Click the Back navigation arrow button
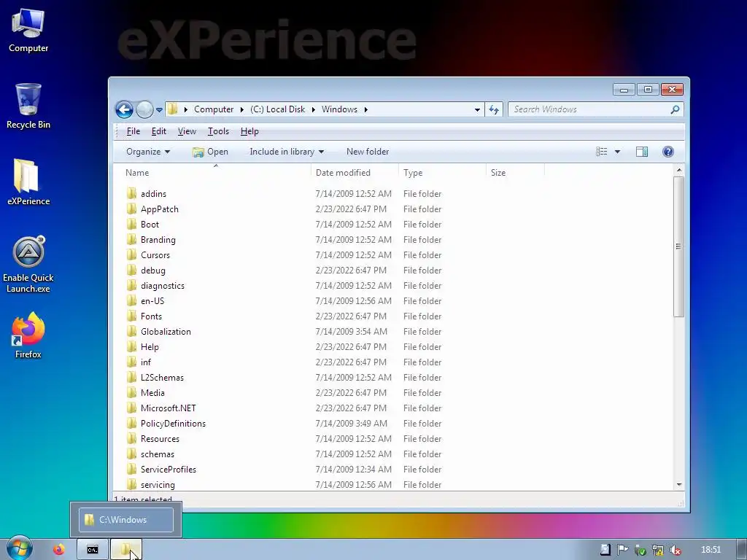Screen dimensions: 747x560 click(124, 109)
